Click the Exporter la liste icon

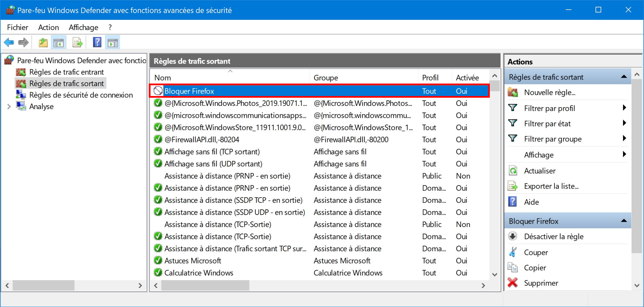click(513, 186)
